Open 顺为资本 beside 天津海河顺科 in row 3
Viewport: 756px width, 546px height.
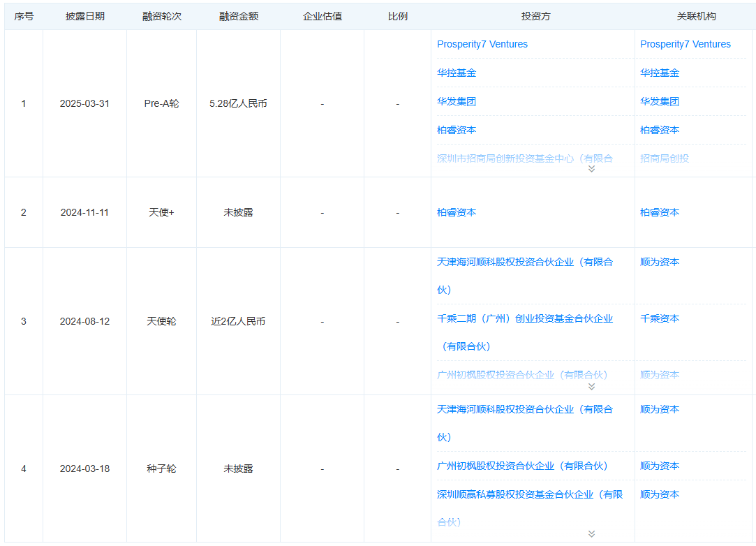point(660,262)
